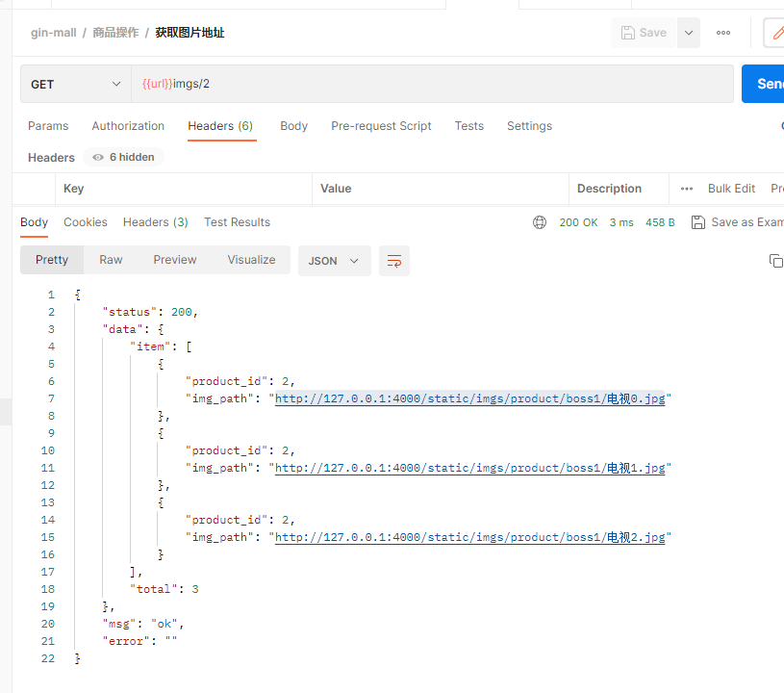
Task: Click the Key column header
Action: pyautogui.click(x=73, y=189)
